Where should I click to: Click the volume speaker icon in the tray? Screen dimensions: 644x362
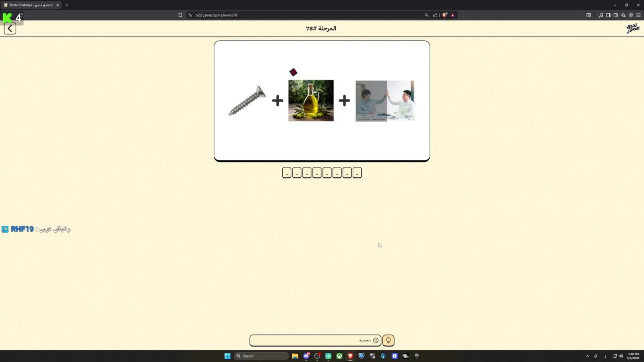coord(621,356)
